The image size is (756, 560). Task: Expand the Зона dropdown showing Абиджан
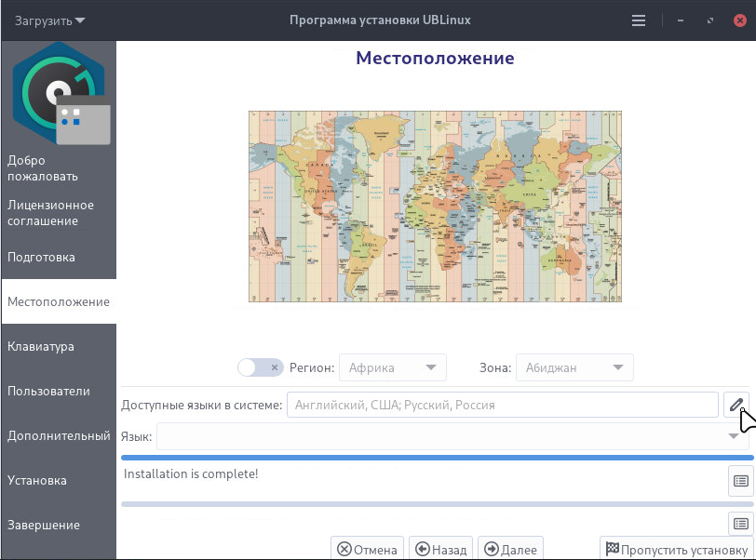(x=574, y=367)
